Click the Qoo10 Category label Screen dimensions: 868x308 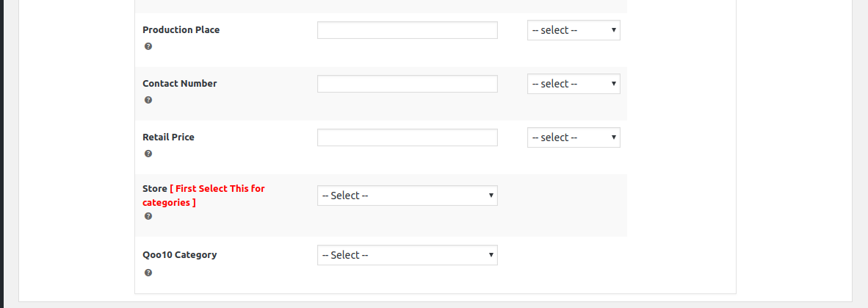point(179,255)
